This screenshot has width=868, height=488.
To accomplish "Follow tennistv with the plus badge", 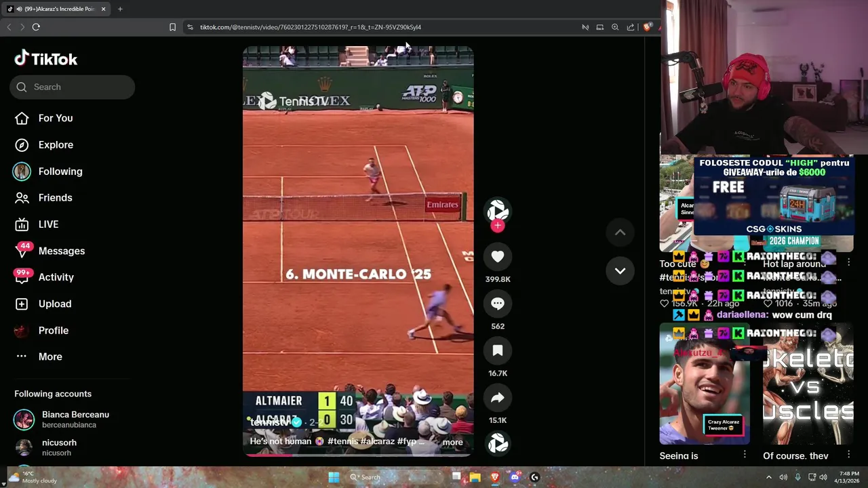I will (498, 226).
